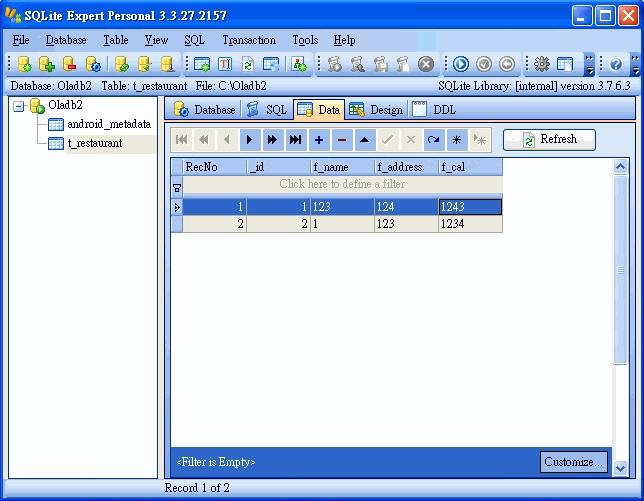Jump to last record navigator button
Viewport: 644px width, 501px height.
click(295, 140)
